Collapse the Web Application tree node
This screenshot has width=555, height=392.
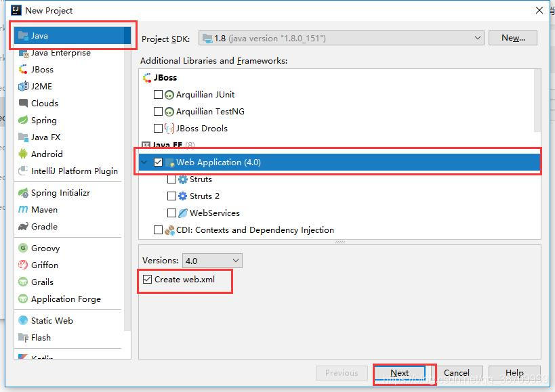[x=144, y=162]
